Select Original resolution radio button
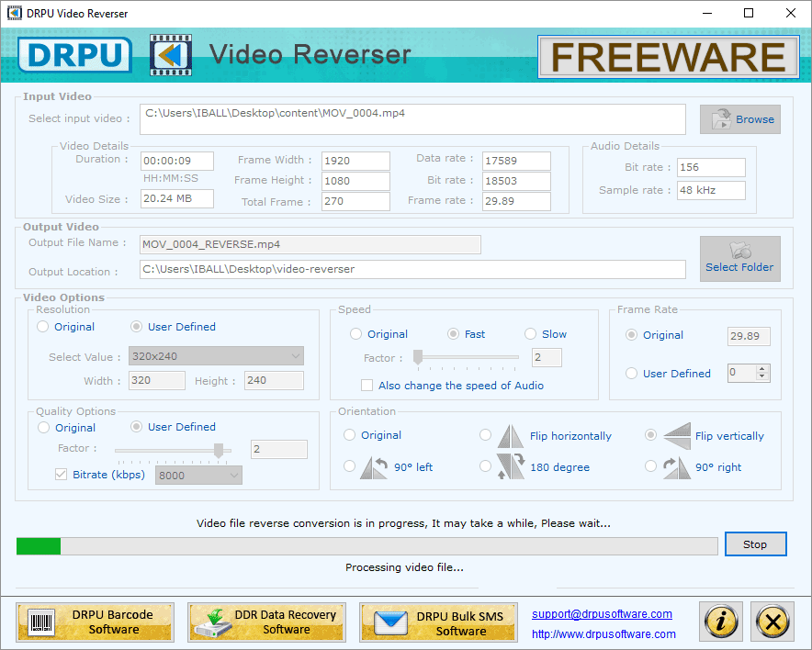The width and height of the screenshot is (812, 650). pos(43,327)
